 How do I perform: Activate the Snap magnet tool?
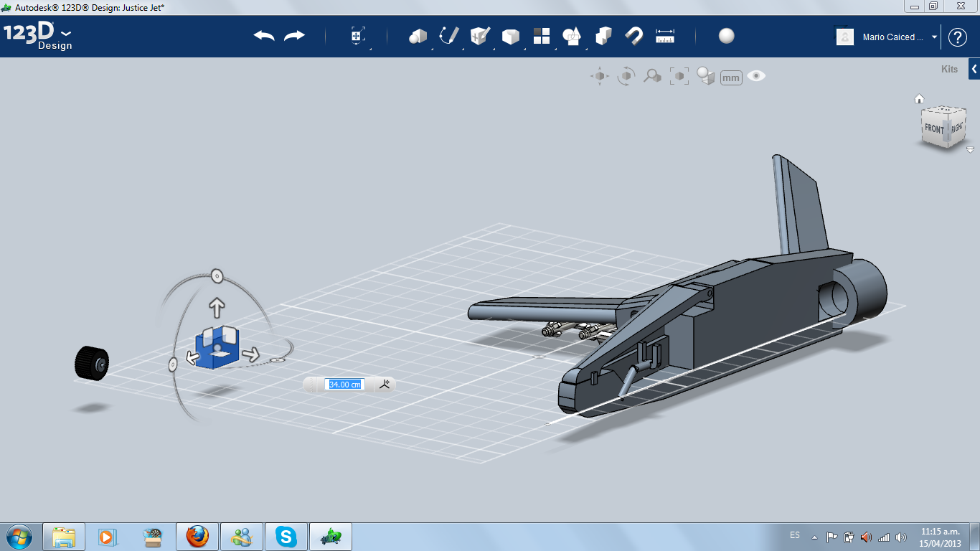pyautogui.click(x=633, y=36)
